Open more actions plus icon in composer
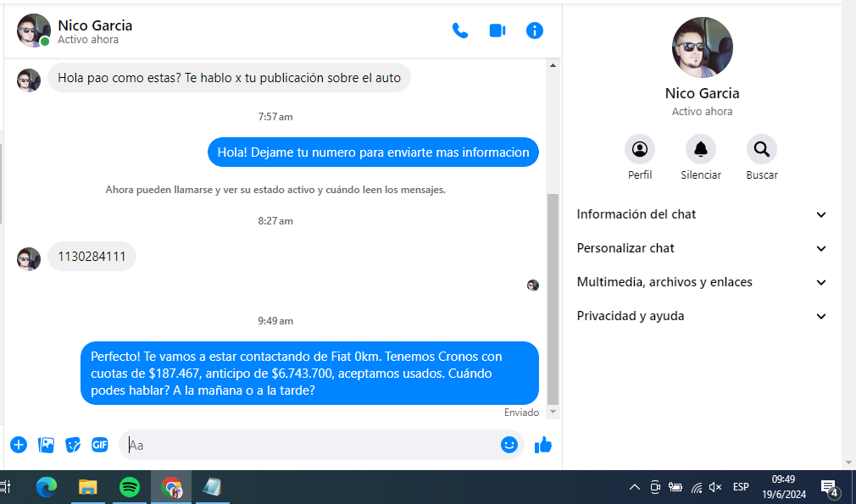The width and height of the screenshot is (856, 504). pos(19,445)
